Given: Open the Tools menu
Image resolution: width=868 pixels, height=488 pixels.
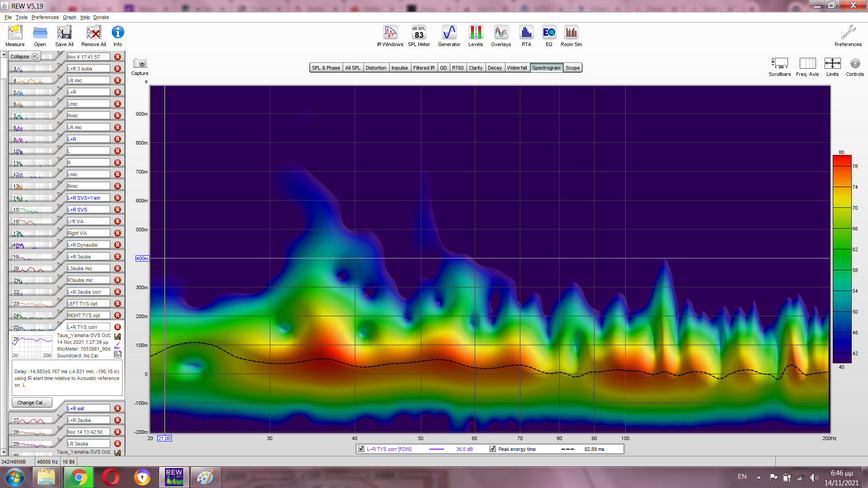Looking at the screenshot, I should [x=21, y=17].
